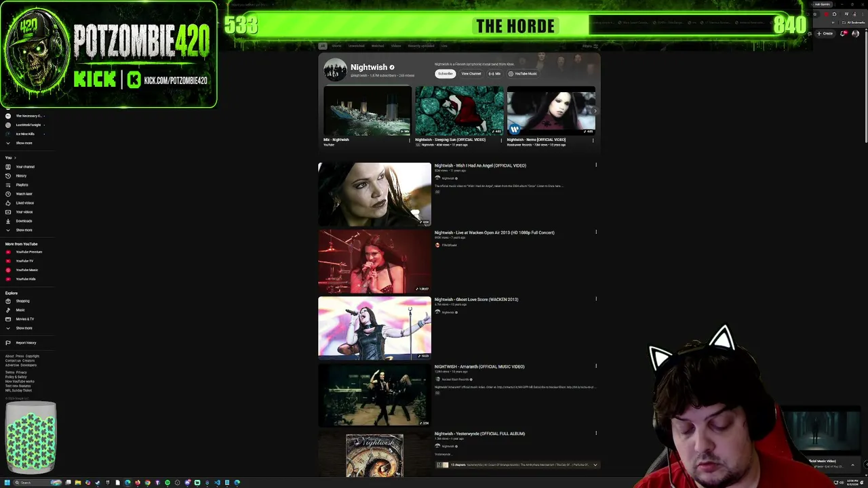Select the All filter chip
The height and width of the screenshot is (488, 868).
point(323,46)
